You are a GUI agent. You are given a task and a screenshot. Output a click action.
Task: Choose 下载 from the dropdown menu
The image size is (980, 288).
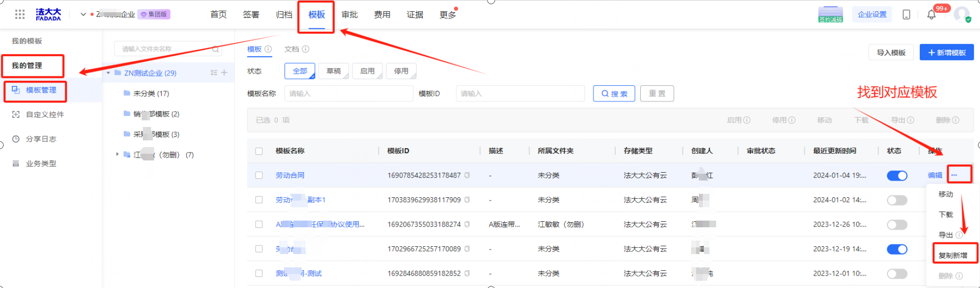coord(946,215)
